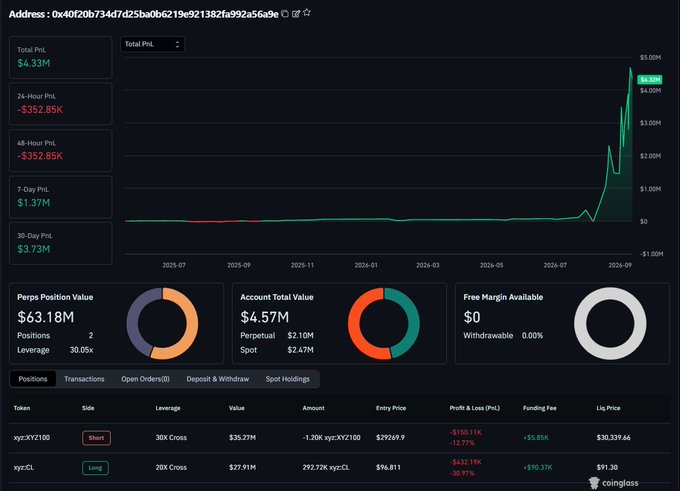Screen dimensions: 680x491
Task: Edit the address label icon
Action: (x=296, y=13)
